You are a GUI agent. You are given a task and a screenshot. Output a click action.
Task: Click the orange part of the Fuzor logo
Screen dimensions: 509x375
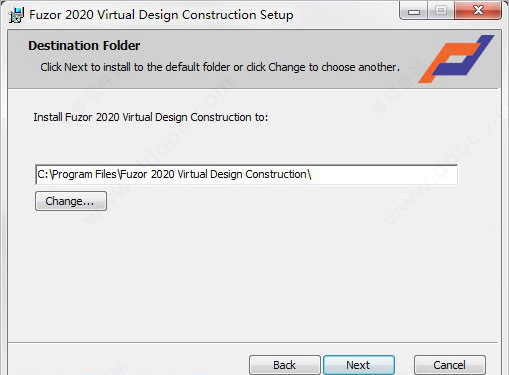pos(445,63)
